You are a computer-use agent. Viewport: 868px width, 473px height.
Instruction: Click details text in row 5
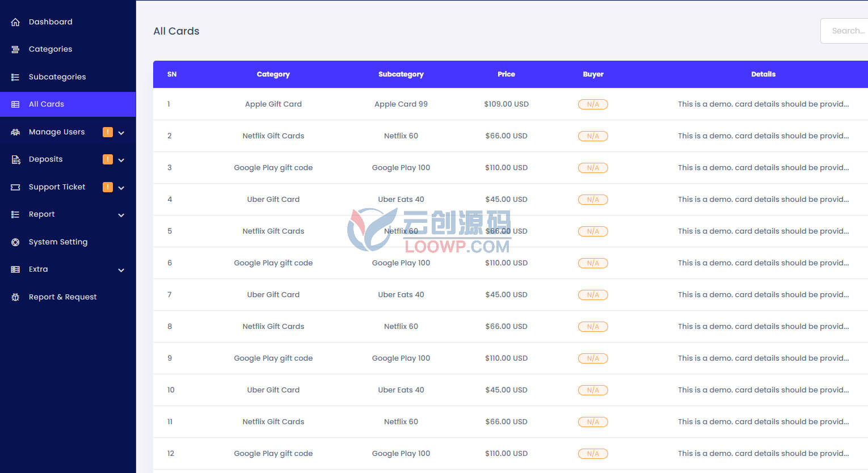764,231
